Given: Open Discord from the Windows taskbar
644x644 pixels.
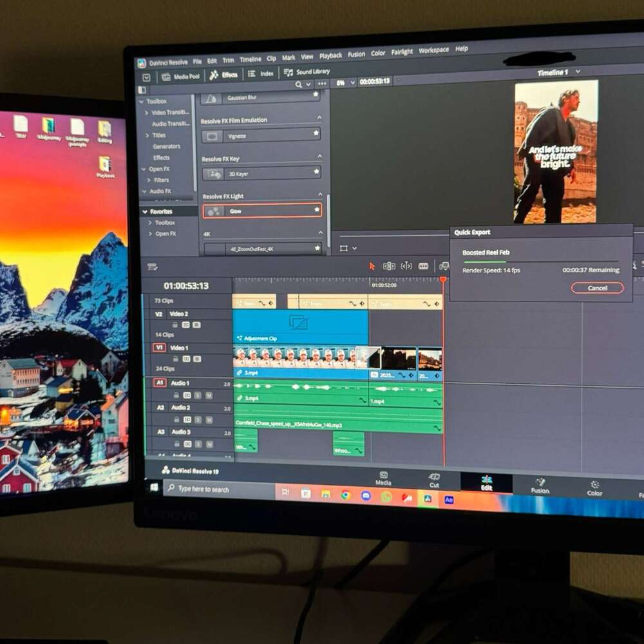Looking at the screenshot, I should (x=366, y=496).
